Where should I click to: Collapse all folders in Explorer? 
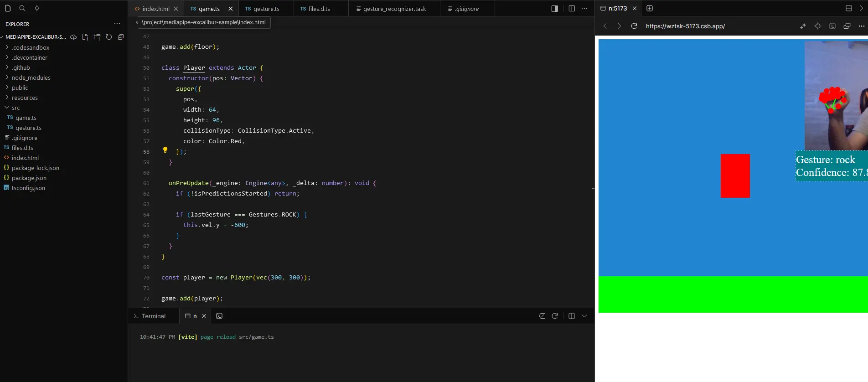121,37
